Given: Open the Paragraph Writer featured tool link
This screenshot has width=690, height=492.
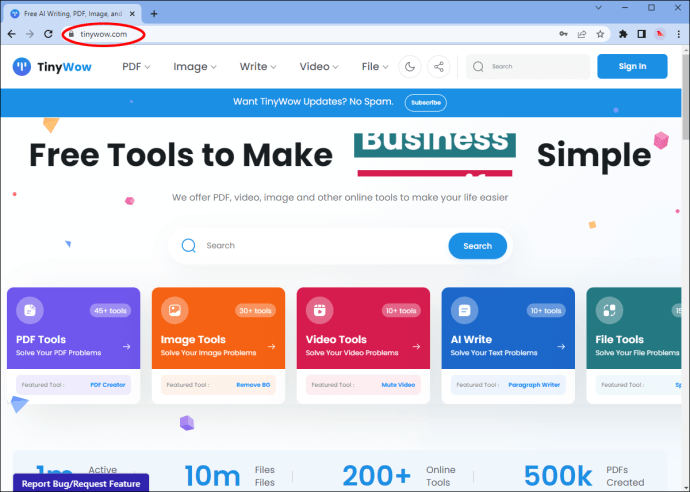Looking at the screenshot, I should click(x=534, y=385).
